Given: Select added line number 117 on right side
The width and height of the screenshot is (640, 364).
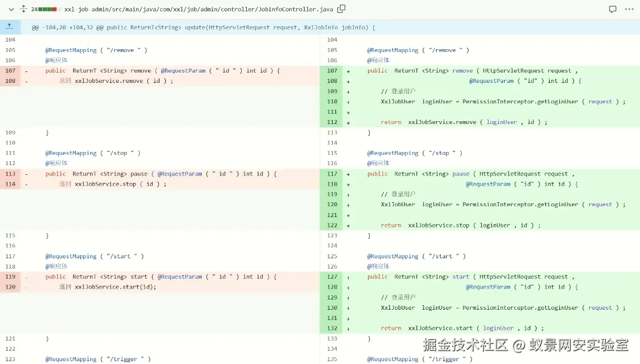Looking at the screenshot, I should (x=332, y=174).
